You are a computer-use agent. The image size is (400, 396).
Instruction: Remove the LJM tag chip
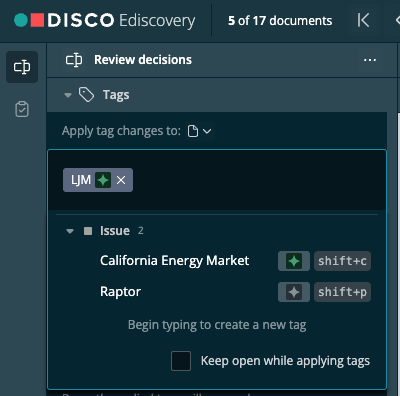(121, 180)
